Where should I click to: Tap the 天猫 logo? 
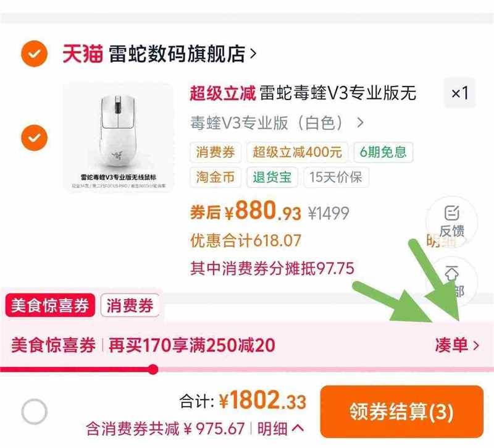click(83, 54)
